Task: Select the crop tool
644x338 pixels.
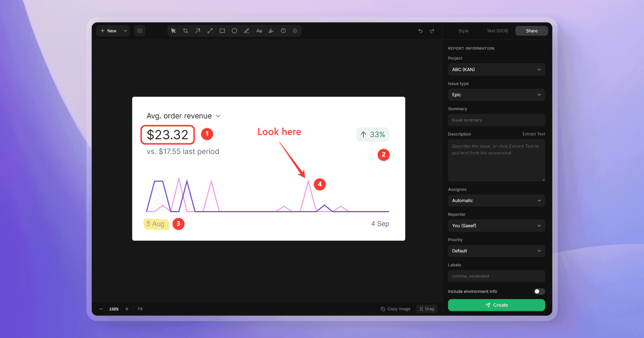Action: 185,31
